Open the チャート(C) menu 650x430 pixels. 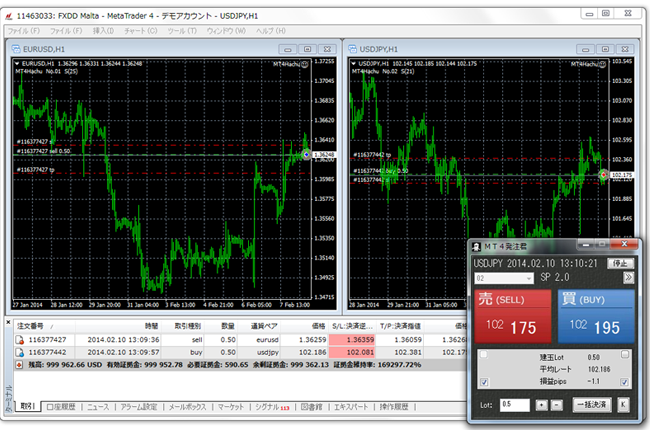pyautogui.click(x=141, y=31)
